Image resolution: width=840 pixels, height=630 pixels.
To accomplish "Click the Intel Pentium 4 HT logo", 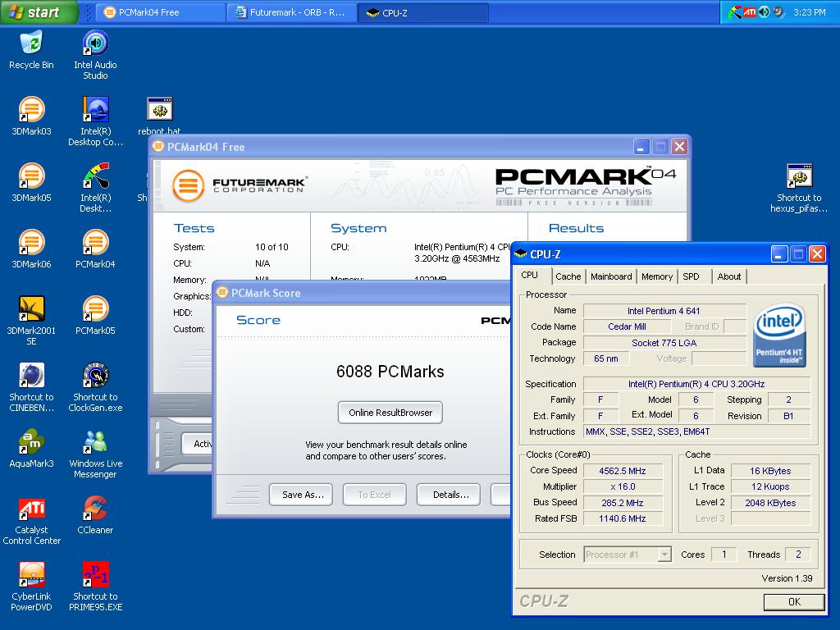I will click(779, 336).
